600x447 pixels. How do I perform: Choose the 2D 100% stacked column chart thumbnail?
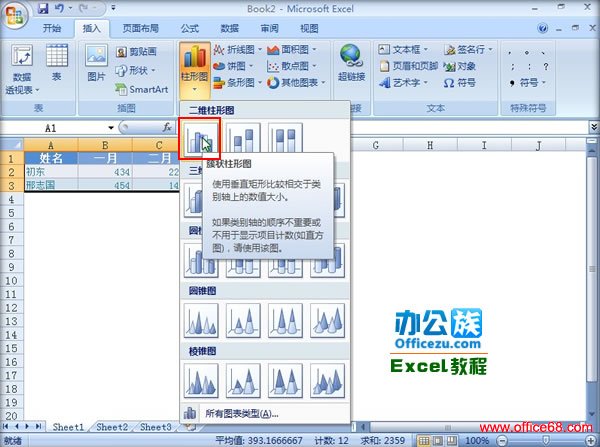[285, 138]
